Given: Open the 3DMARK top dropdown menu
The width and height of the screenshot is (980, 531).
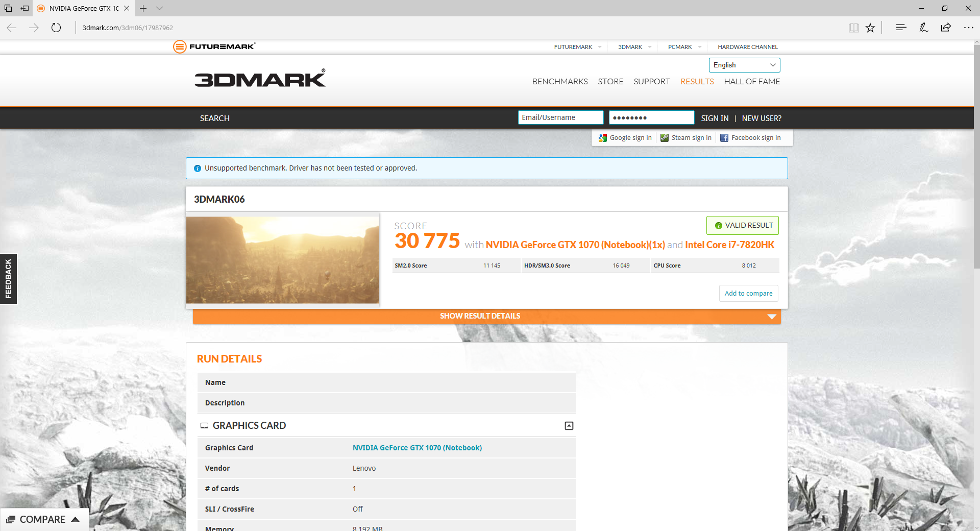Looking at the screenshot, I should tap(635, 47).
